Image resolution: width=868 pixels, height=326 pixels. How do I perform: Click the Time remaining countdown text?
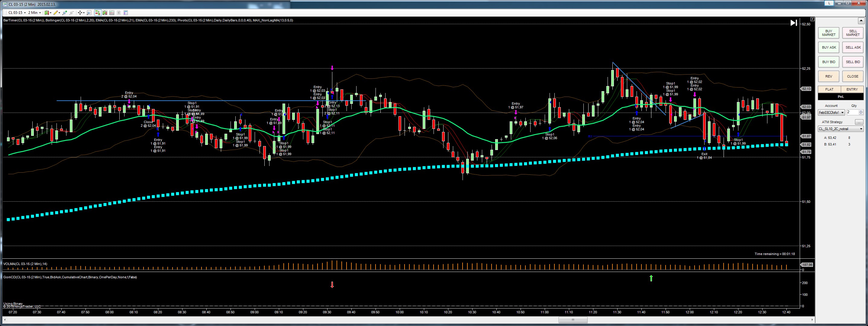click(x=775, y=254)
